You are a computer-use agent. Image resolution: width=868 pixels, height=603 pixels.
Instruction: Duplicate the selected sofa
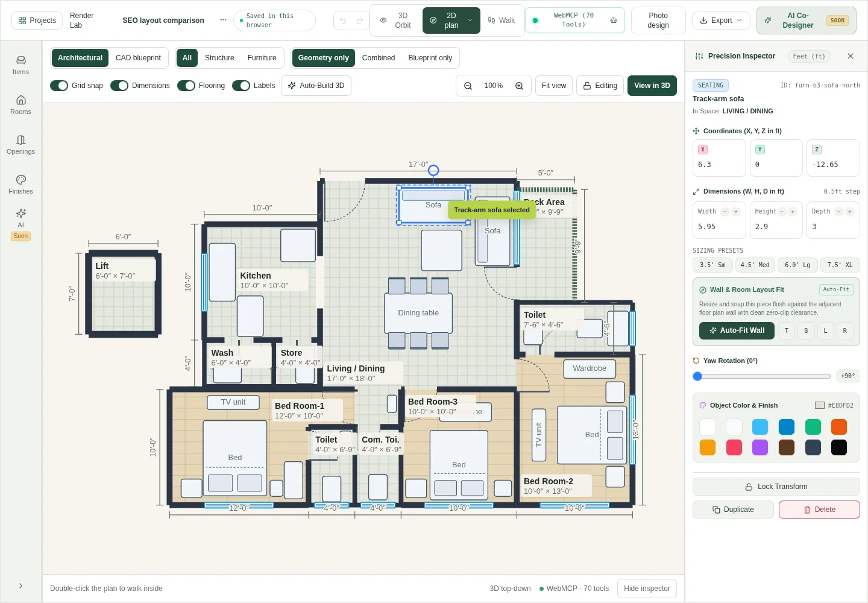click(733, 510)
